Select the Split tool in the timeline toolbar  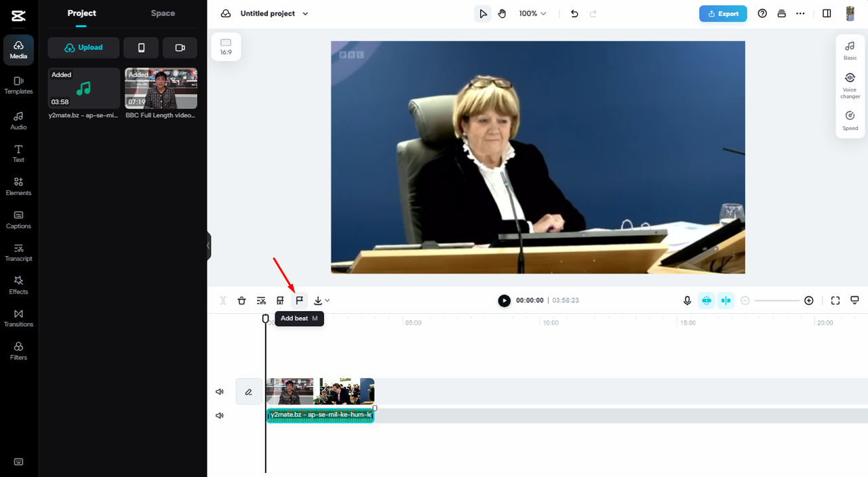click(222, 300)
